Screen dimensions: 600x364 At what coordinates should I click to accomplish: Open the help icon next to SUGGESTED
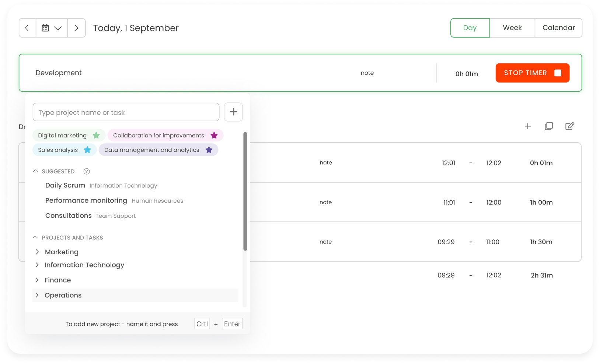[87, 171]
